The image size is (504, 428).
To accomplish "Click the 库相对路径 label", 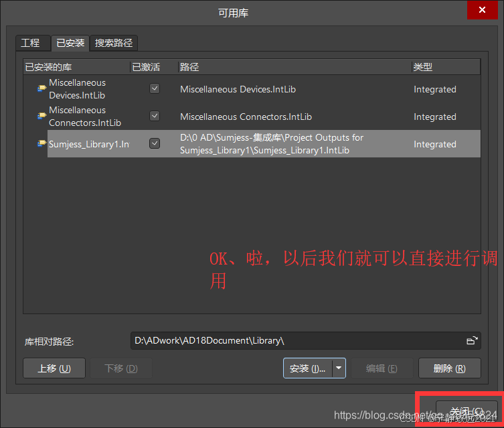I will 49,342.
